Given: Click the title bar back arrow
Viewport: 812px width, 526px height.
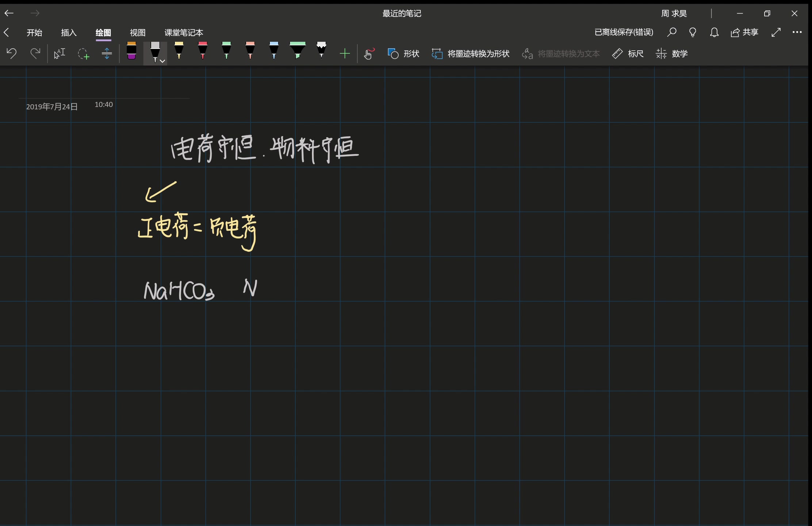Looking at the screenshot, I should tap(9, 13).
